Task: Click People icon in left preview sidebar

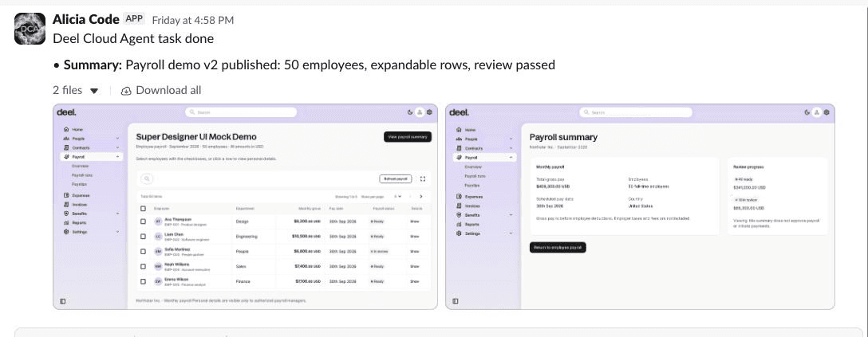Action: pyautogui.click(x=66, y=138)
